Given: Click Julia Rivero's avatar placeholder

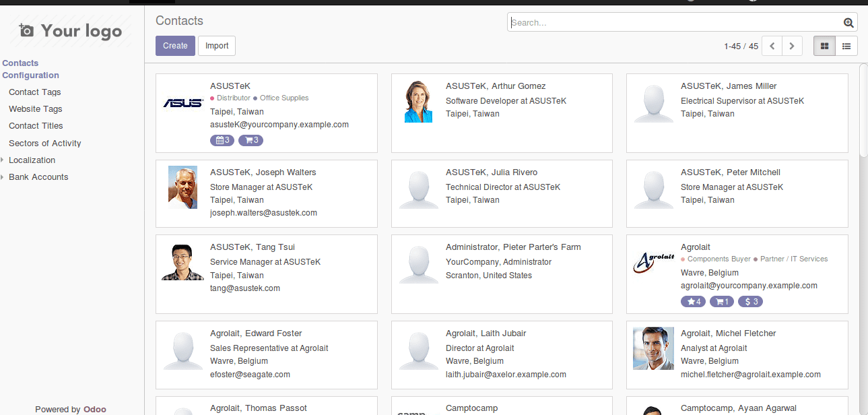Looking at the screenshot, I should click(x=418, y=189).
